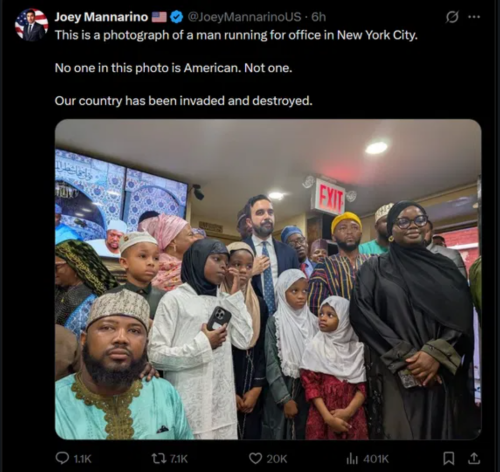Click the 20K likes count
Viewport: 500px width, 472px height.
point(277,459)
